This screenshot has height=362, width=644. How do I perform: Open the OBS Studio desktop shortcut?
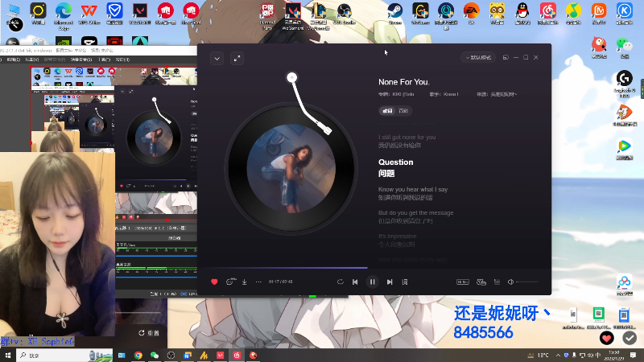click(x=345, y=14)
